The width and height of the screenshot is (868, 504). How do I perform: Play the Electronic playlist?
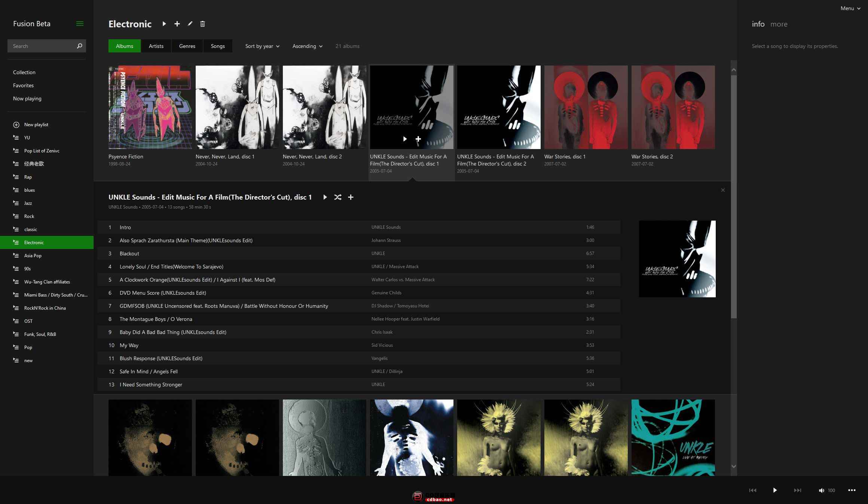point(164,24)
